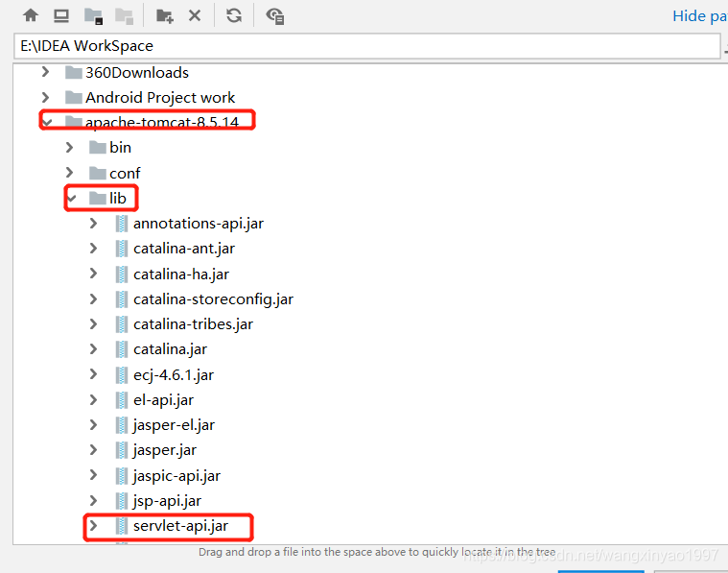Go to the Home directory icon

coord(31,15)
